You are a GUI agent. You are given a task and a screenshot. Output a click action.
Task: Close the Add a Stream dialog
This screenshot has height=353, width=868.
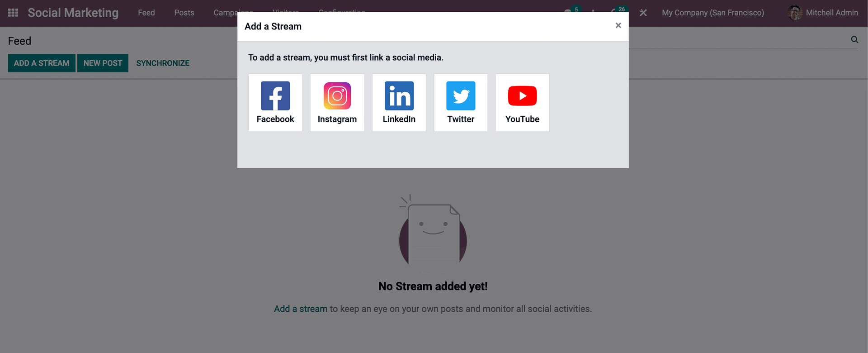click(618, 25)
